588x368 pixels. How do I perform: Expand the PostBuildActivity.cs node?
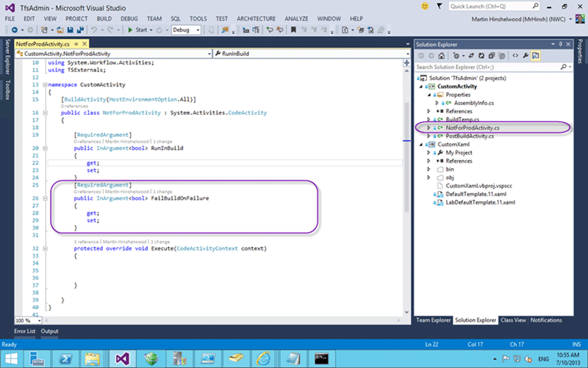[x=429, y=136]
